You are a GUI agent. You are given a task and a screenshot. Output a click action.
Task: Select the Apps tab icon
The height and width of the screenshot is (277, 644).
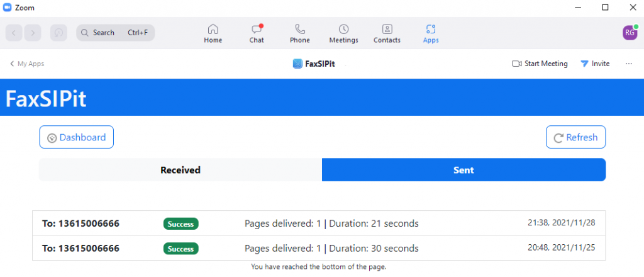[431, 30]
